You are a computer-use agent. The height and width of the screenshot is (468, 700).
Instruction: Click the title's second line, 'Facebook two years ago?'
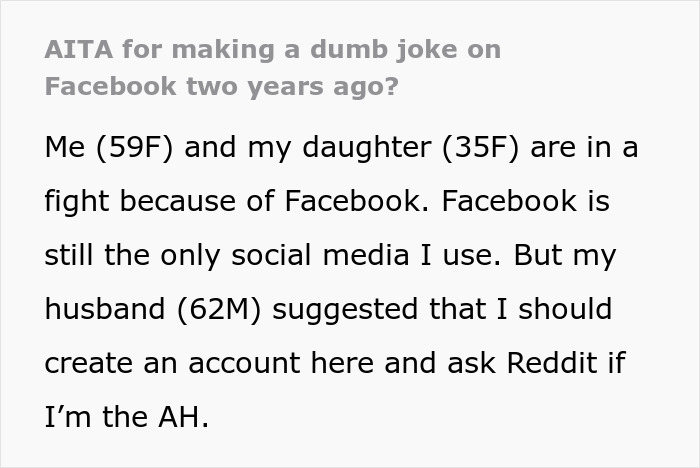tap(221, 85)
